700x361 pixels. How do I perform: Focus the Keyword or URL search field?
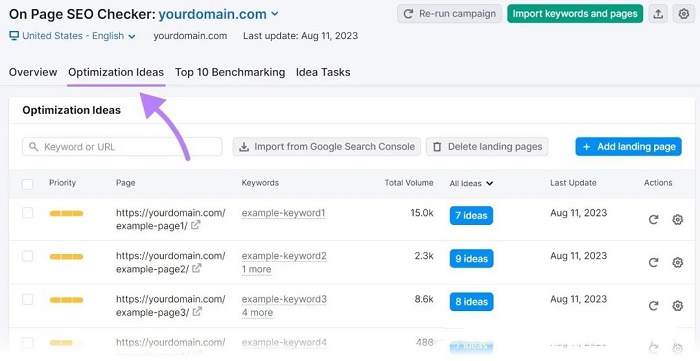pyautogui.click(x=122, y=147)
